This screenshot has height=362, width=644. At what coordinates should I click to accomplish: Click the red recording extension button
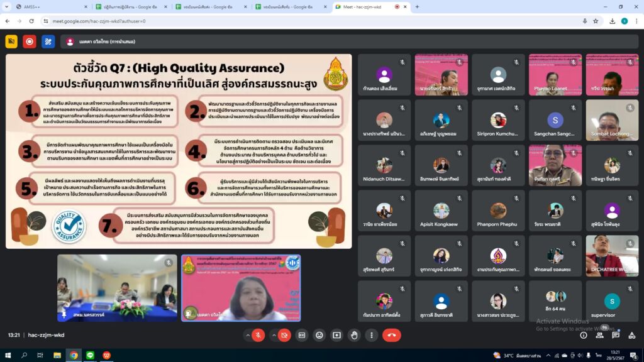point(30,41)
